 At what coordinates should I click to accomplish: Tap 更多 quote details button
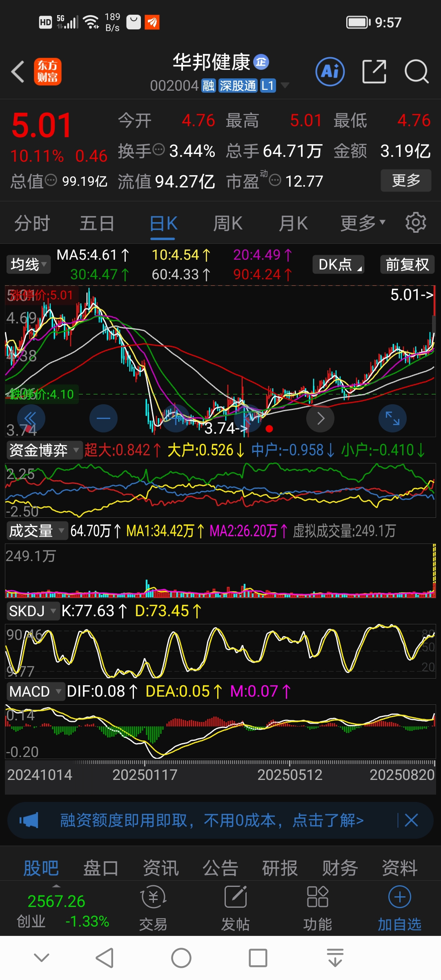[x=406, y=180]
